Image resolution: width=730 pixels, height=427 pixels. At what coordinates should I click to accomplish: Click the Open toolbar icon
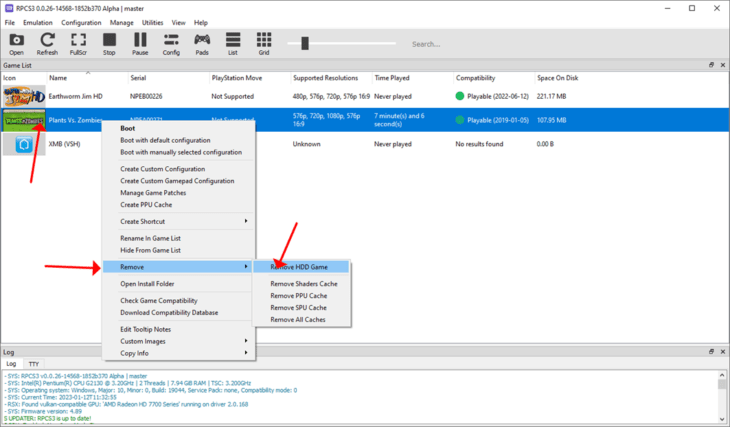coord(16,44)
